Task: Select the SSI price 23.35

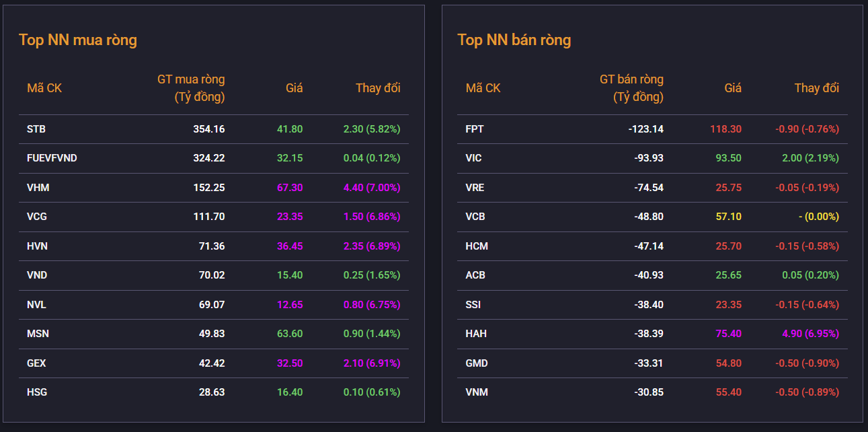Action: 728,305
